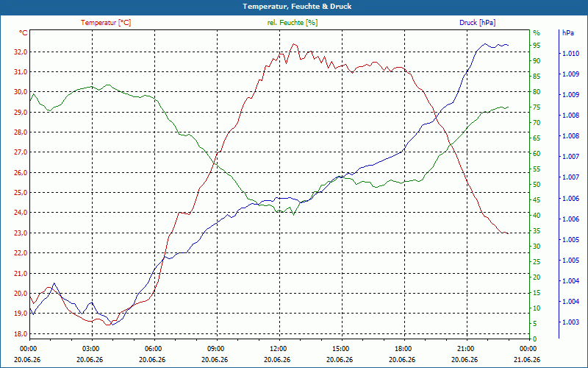Viewport: 588px width, 368px height.
Task: Click the 1.003 tick on pressure axis
Action: [570, 322]
